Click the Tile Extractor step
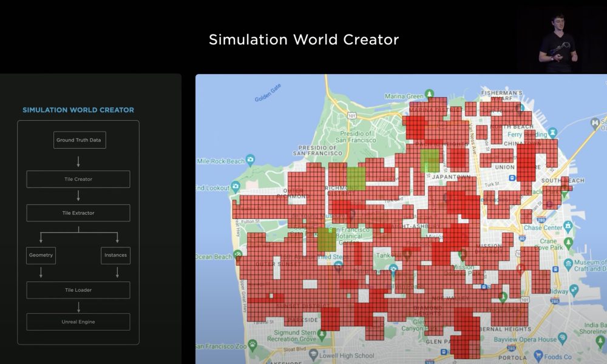 coord(78,213)
